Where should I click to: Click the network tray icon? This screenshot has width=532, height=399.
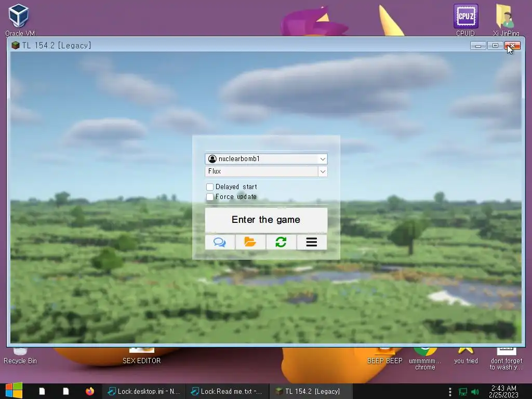[x=463, y=392]
